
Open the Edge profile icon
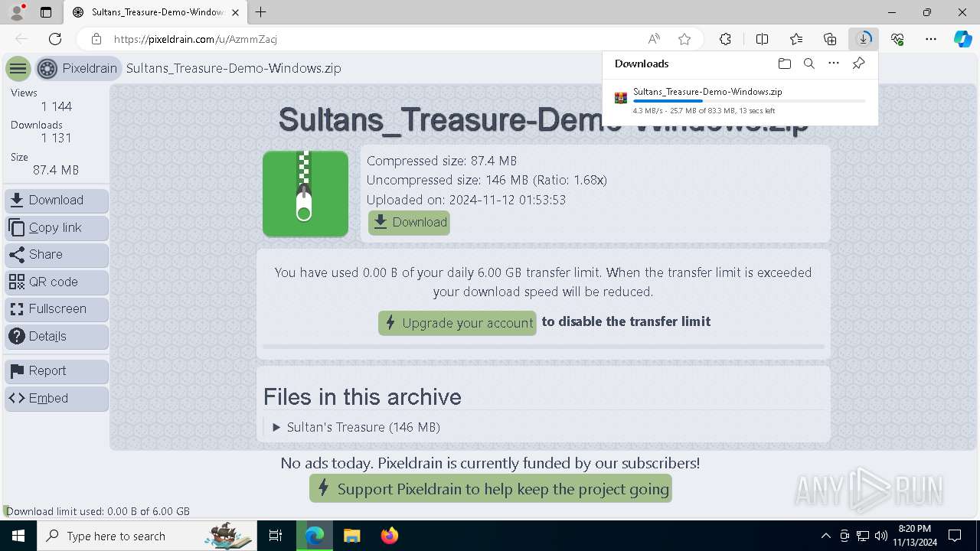pyautogui.click(x=17, y=12)
